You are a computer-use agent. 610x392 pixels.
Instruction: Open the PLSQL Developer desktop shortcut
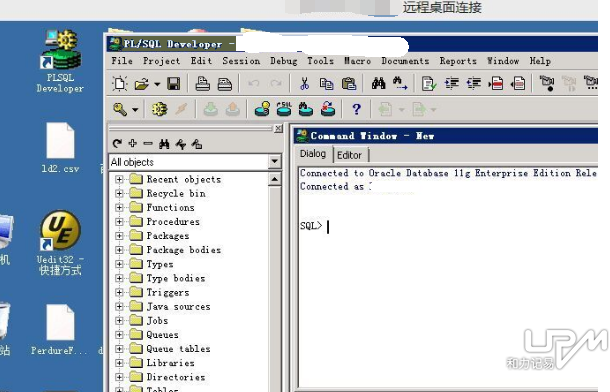tap(61, 61)
